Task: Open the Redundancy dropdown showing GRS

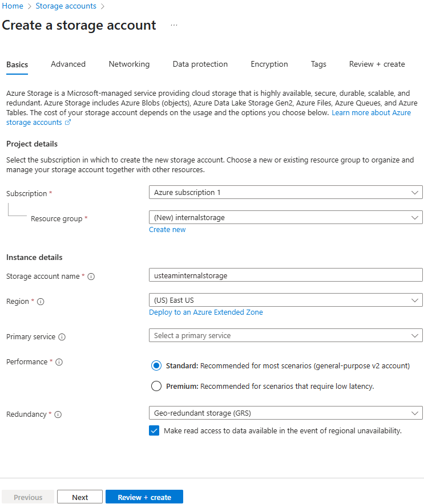Action: [286, 413]
